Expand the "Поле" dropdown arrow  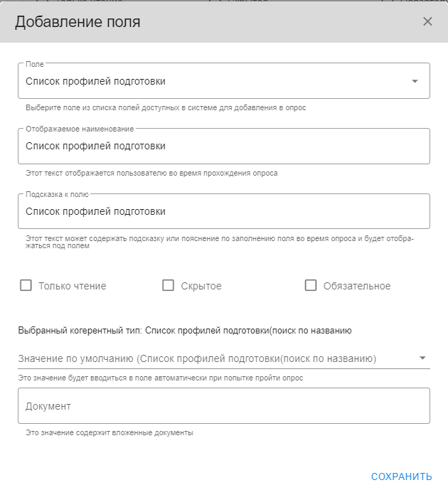(415, 81)
